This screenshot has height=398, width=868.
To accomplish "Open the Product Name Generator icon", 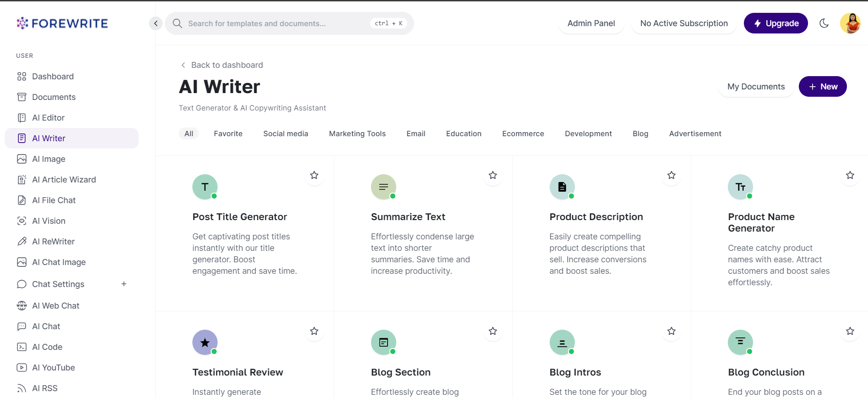I will pos(740,187).
